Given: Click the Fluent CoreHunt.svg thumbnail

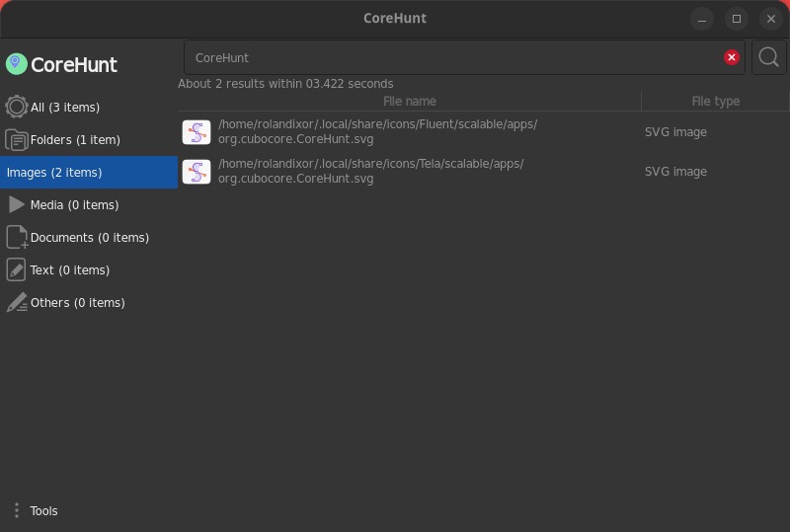Looking at the screenshot, I should [x=197, y=132].
